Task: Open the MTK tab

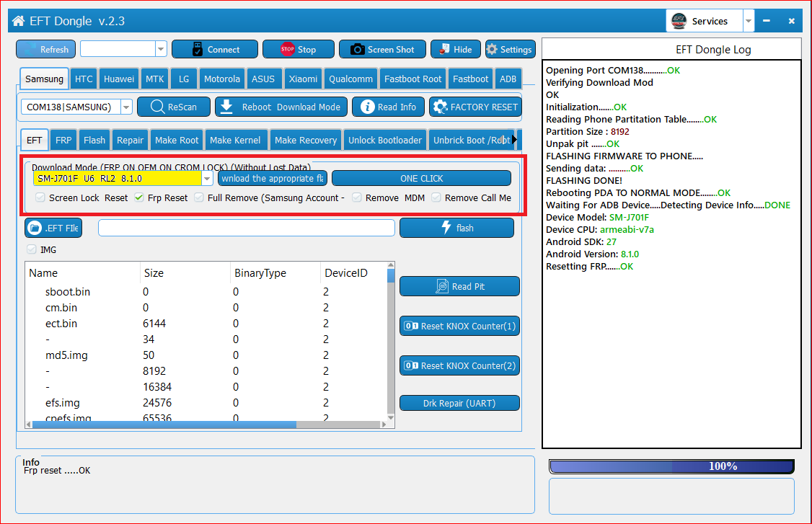Action: [x=154, y=79]
